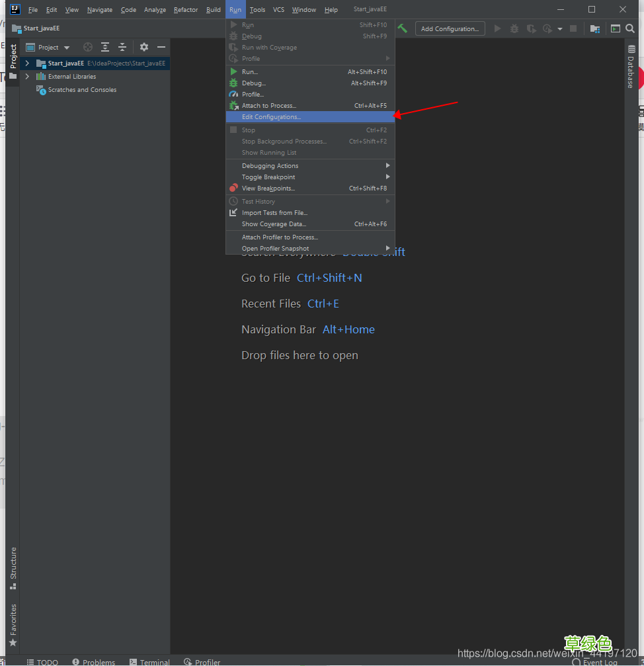This screenshot has height=666, width=644.
Task: Click Expand All icon in Project panel
Action: [105, 48]
